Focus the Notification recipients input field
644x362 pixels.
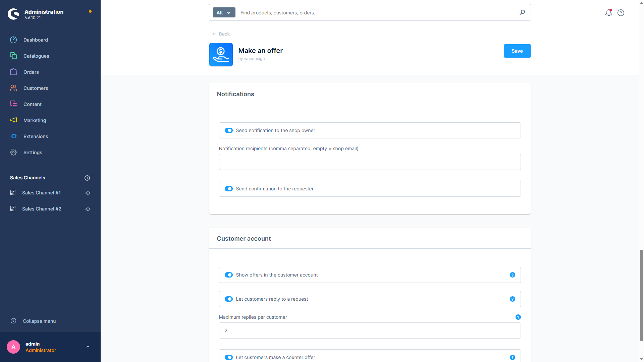point(370,162)
